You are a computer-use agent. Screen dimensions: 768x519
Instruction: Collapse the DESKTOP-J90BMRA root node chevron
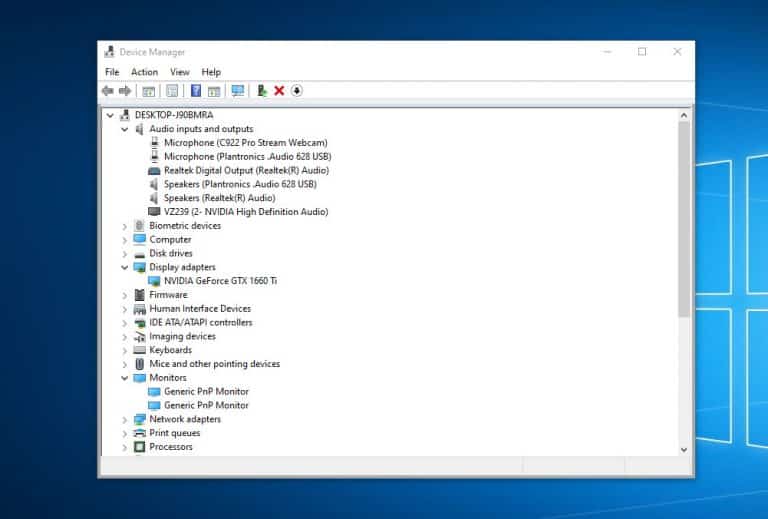click(x=110, y=116)
